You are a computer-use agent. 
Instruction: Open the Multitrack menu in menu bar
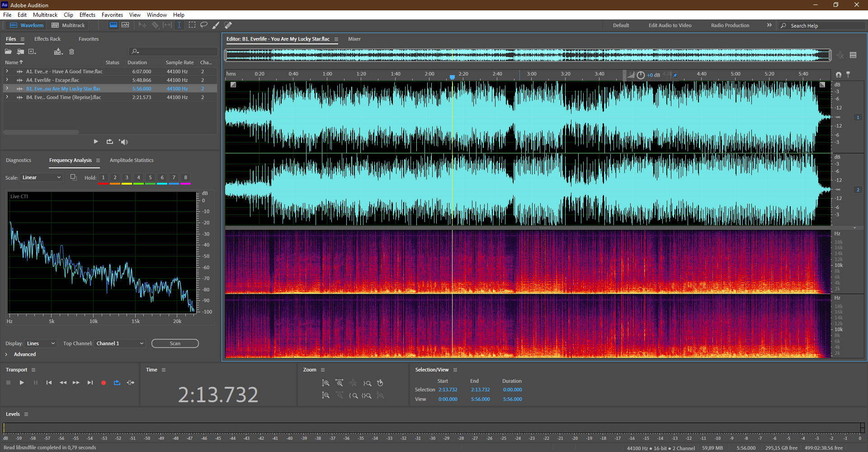click(45, 15)
